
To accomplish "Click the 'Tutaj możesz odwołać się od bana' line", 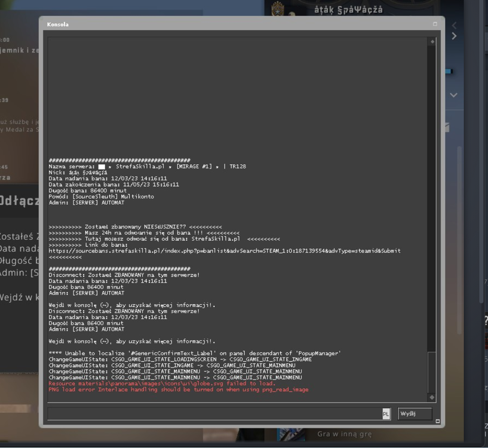I will pos(164,239).
